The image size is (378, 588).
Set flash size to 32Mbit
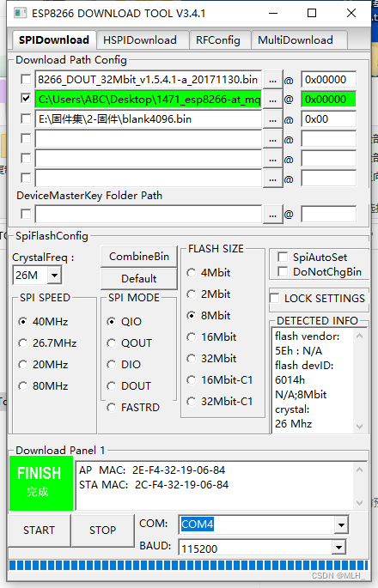211,358
